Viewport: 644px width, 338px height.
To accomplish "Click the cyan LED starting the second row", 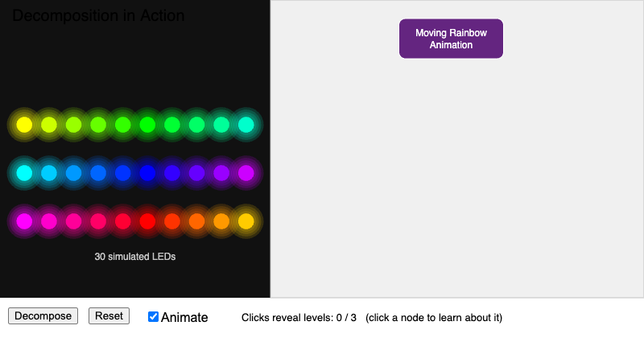I will point(24,173).
